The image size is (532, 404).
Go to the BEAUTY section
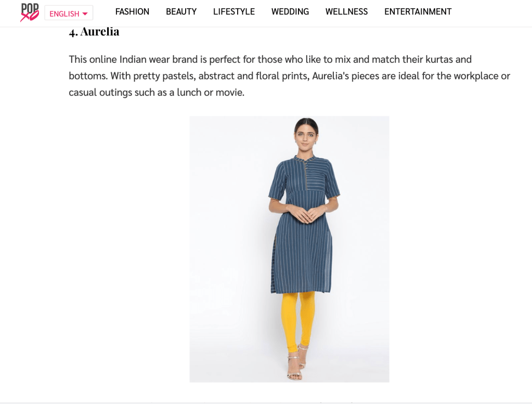(181, 11)
